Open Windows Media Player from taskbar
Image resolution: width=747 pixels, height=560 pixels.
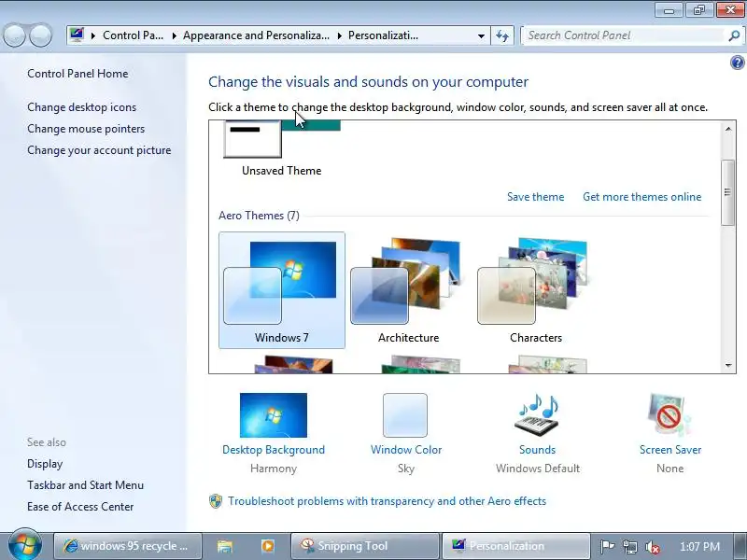coord(268,546)
